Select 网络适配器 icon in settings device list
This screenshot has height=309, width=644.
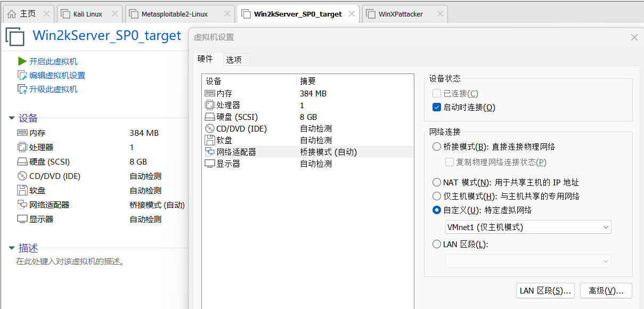[210, 152]
